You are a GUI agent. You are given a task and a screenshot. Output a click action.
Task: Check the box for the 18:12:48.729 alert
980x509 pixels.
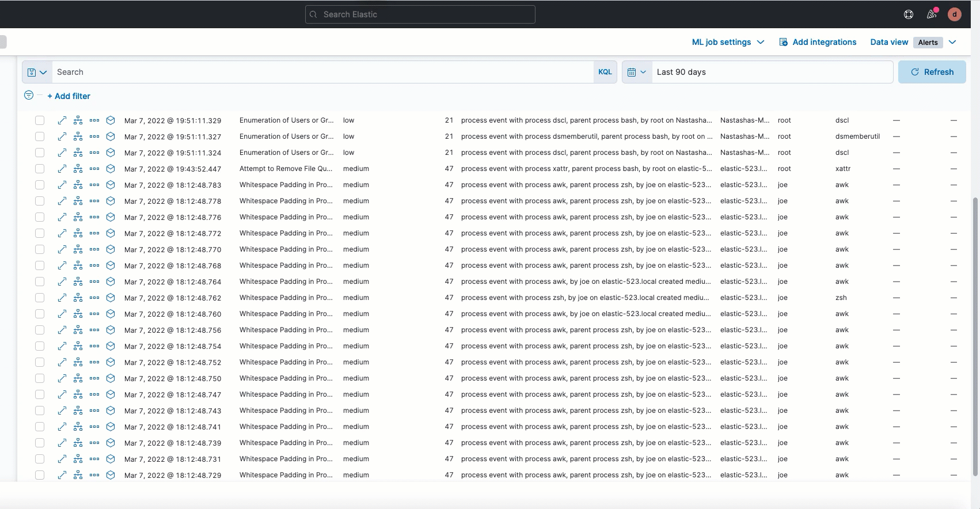[x=40, y=475]
